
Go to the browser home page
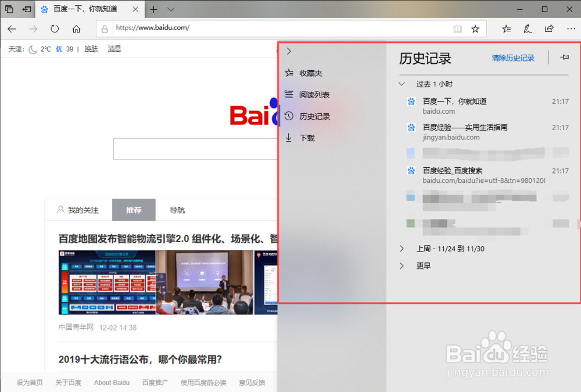(x=76, y=29)
